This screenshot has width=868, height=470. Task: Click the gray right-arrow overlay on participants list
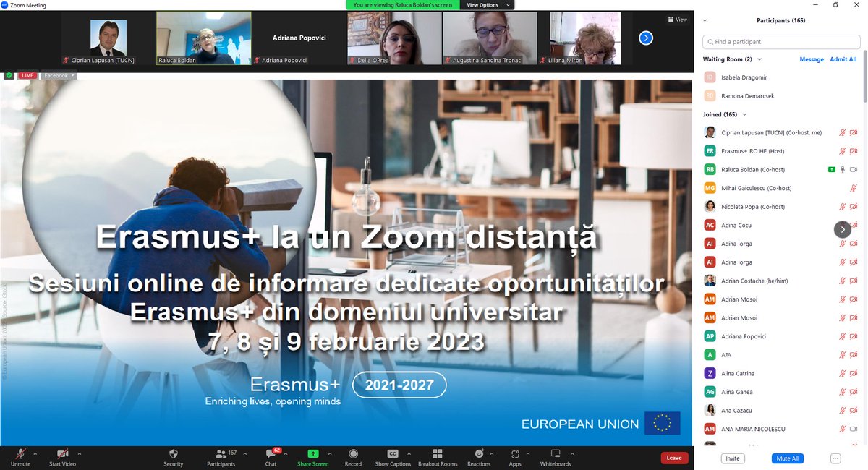coord(842,229)
